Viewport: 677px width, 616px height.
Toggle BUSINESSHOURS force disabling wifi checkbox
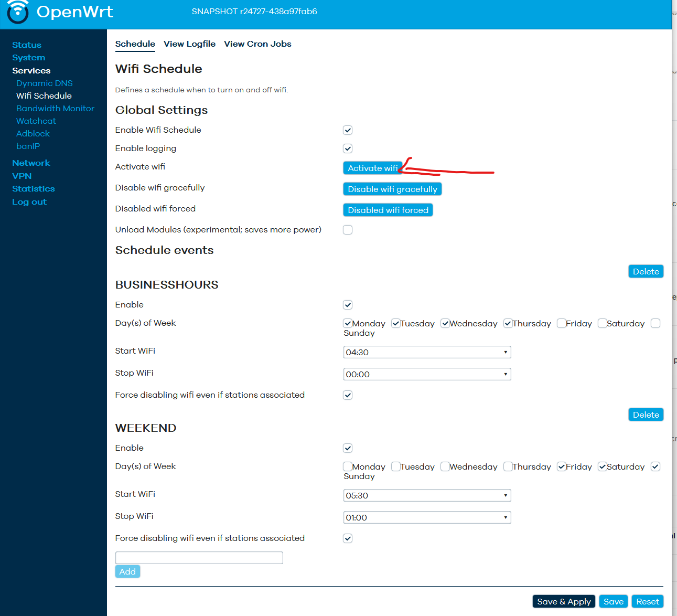(348, 395)
